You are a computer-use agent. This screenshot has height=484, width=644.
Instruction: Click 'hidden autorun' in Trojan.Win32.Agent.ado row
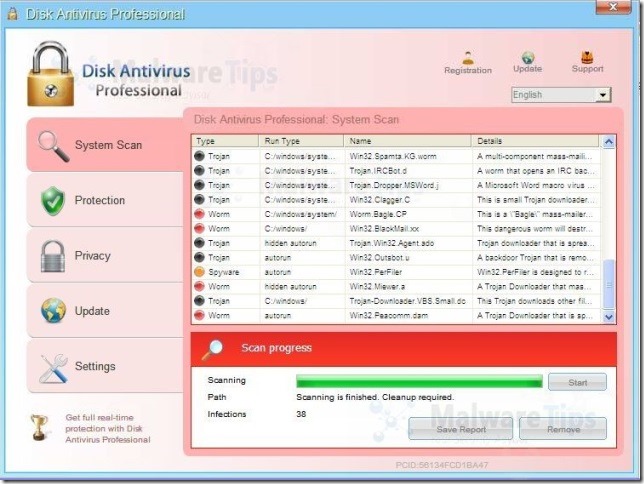pyautogui.click(x=290, y=243)
